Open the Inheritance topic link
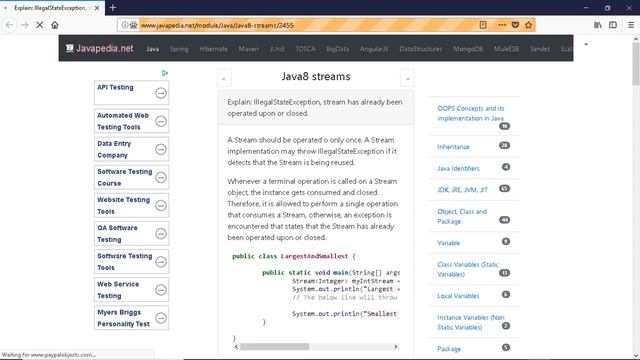Image resolution: width=640 pixels, height=360 pixels. pos(453,147)
